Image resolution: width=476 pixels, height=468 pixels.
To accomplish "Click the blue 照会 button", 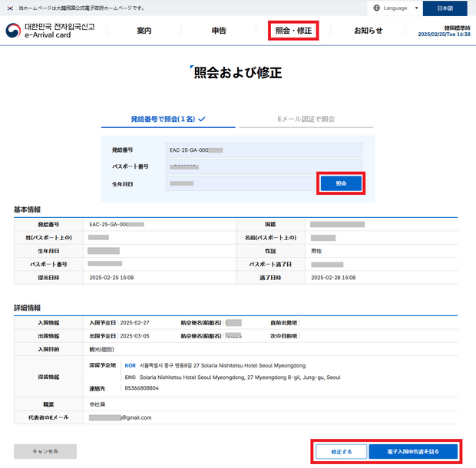I will click(x=341, y=183).
